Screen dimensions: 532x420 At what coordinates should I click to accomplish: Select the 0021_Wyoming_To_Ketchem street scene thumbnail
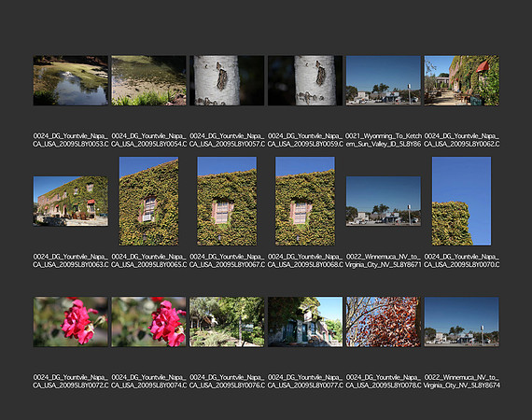click(x=384, y=80)
